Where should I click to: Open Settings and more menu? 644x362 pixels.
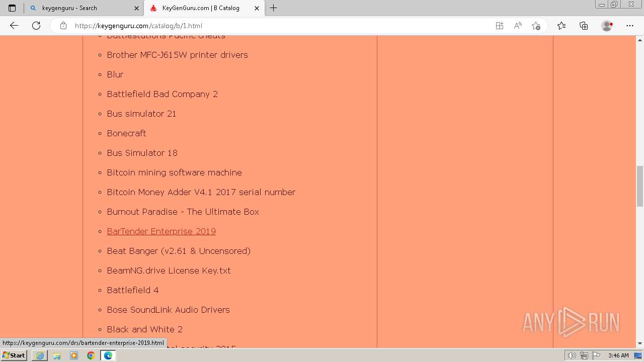(x=630, y=26)
